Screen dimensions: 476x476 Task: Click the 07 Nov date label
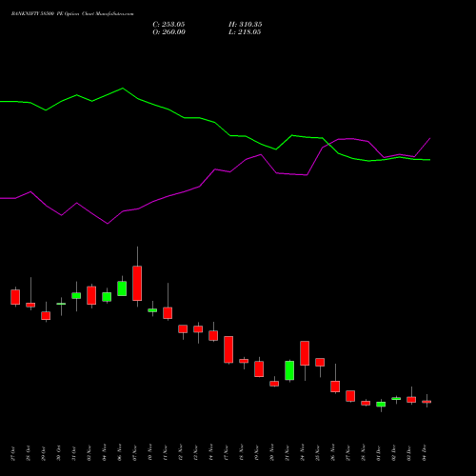pyautogui.click(x=134, y=453)
